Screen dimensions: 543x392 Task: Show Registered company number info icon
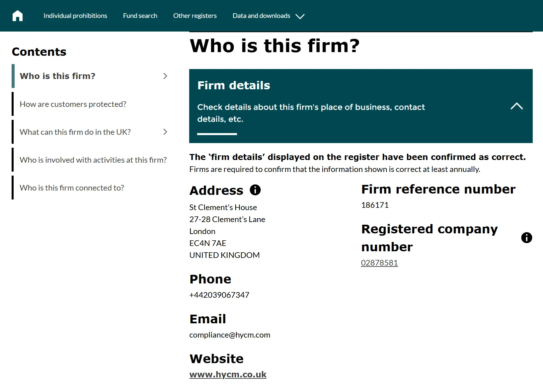click(526, 238)
